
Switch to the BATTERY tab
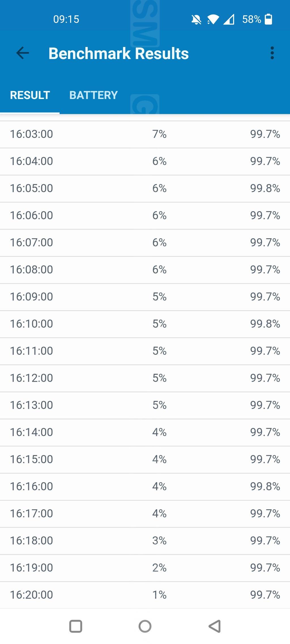(93, 95)
